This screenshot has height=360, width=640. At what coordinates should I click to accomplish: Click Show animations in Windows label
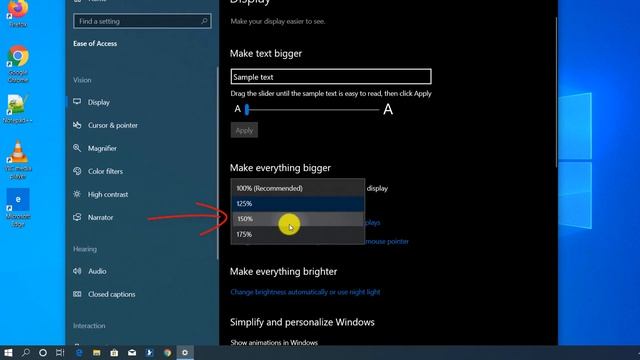click(274, 342)
